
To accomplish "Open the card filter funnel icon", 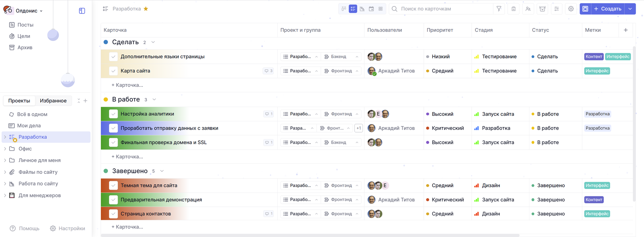I will point(499,9).
